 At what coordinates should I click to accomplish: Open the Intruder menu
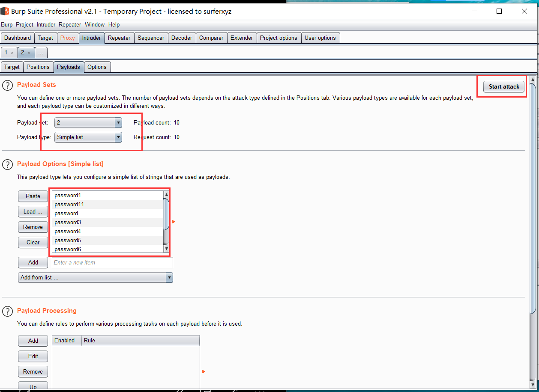46,25
